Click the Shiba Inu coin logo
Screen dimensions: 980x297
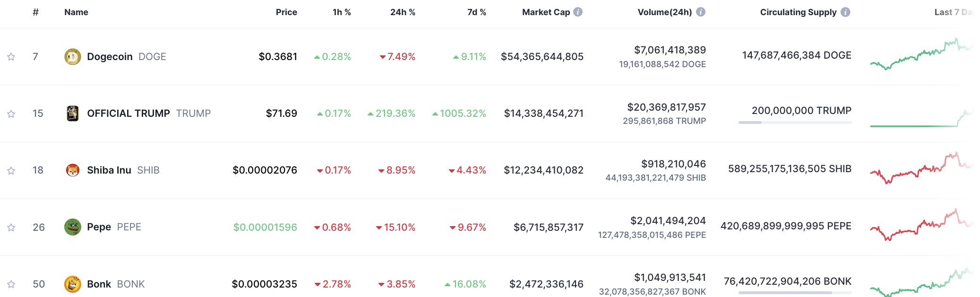72,170
